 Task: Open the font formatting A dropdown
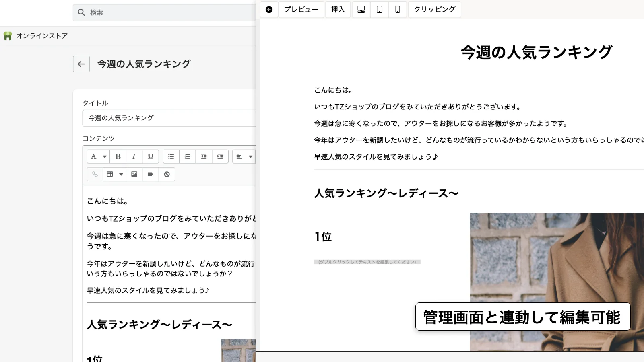[98, 156]
